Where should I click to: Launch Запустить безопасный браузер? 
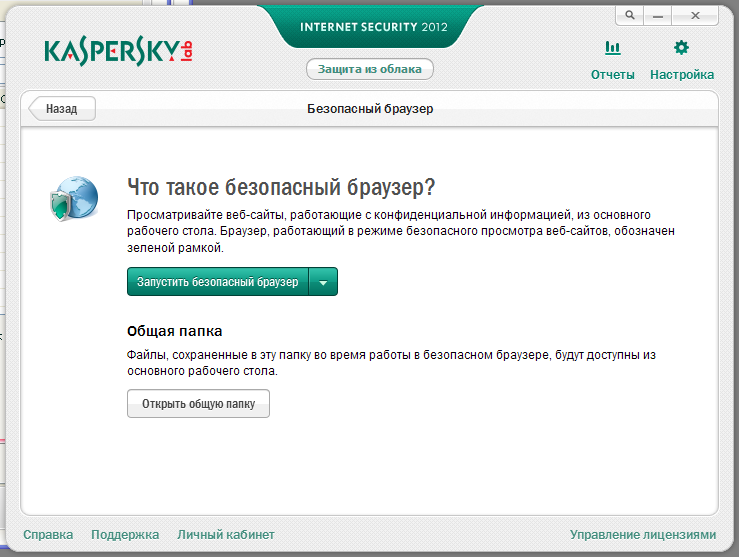pos(218,282)
